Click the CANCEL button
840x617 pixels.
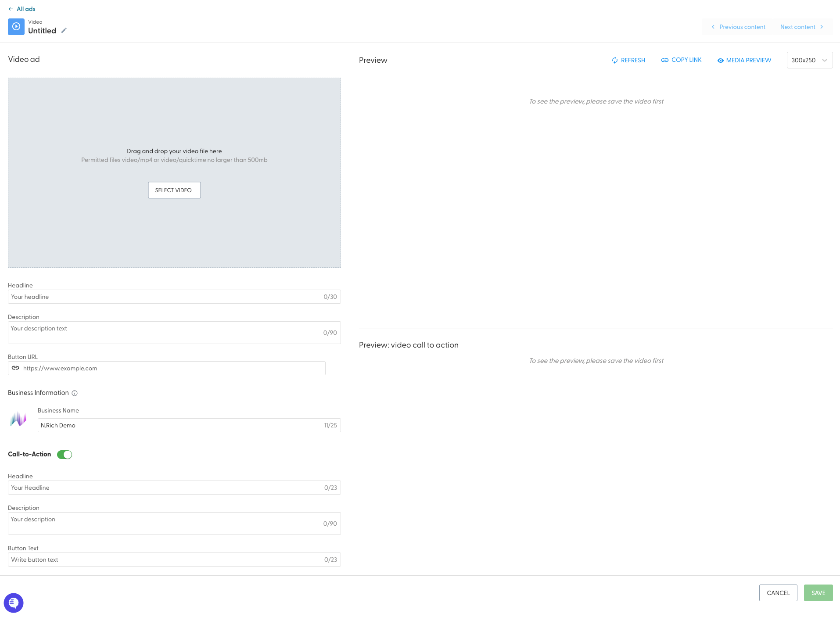[778, 593]
